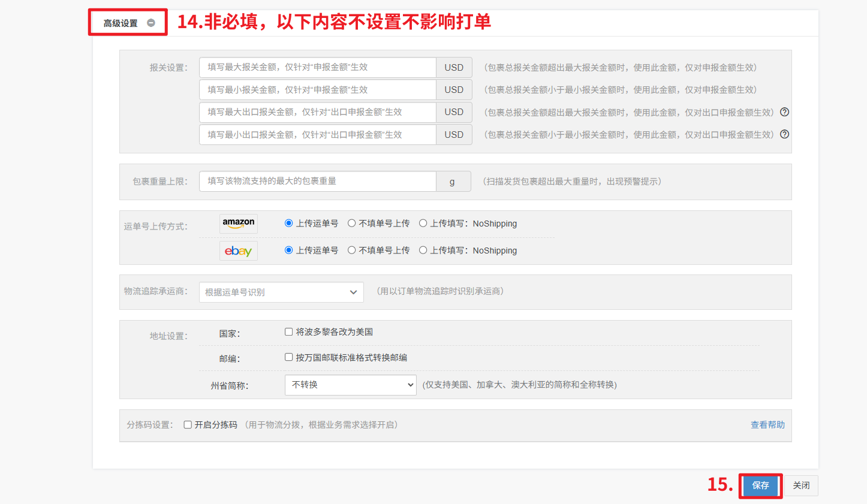
Task: Select 不填单号上传 for eBay
Action: coord(352,251)
